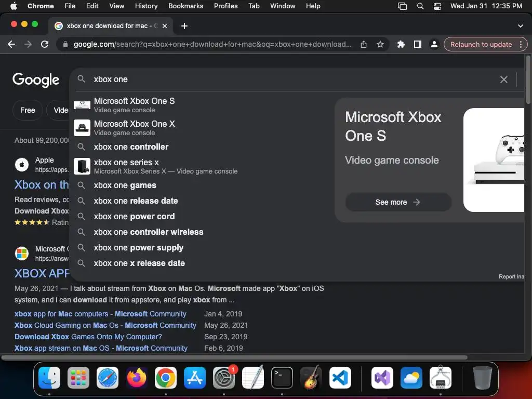
Task: Open Visual Studio Code from Dock
Action: (340, 378)
